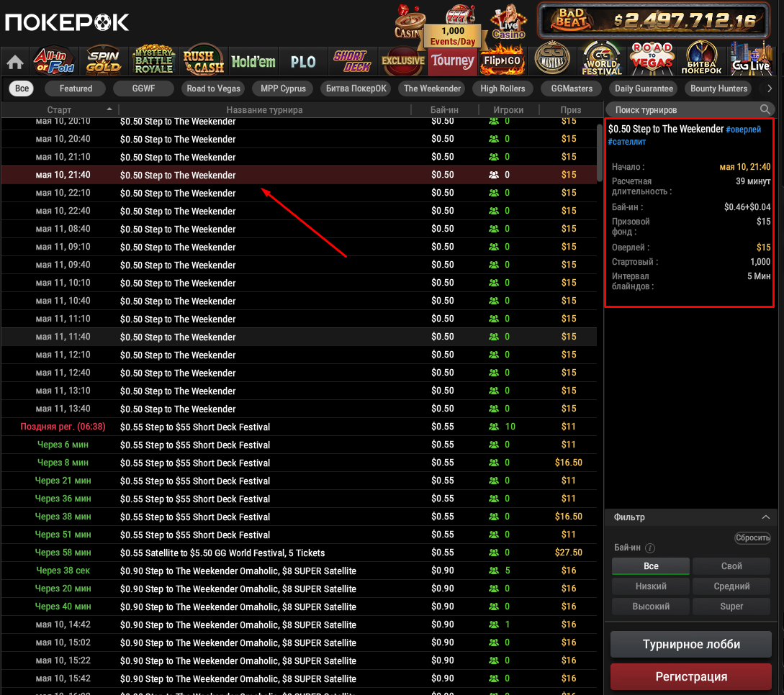Switch to the GGMasters tab
The image size is (784, 695).
(572, 88)
